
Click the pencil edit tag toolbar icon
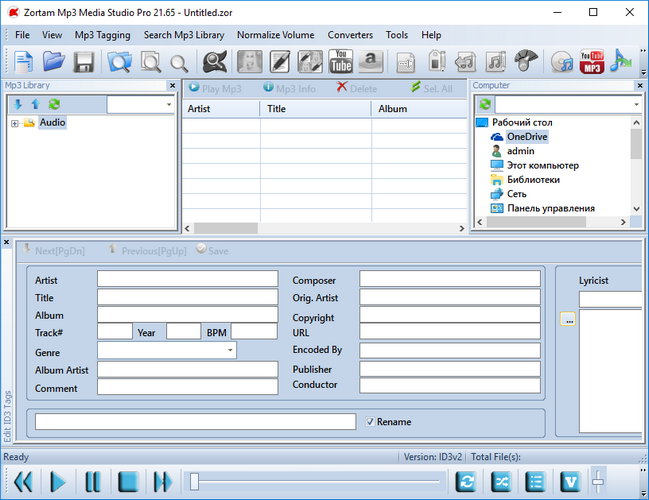pos(280,62)
